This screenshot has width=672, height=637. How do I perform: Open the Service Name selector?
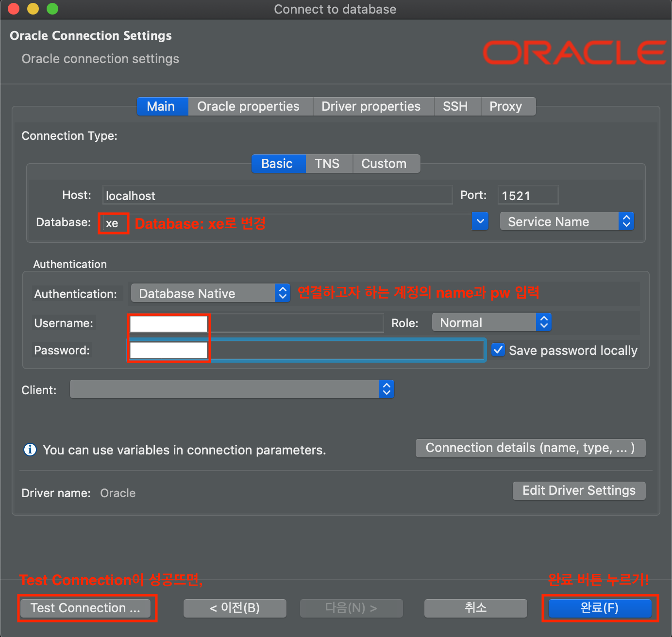click(x=567, y=221)
